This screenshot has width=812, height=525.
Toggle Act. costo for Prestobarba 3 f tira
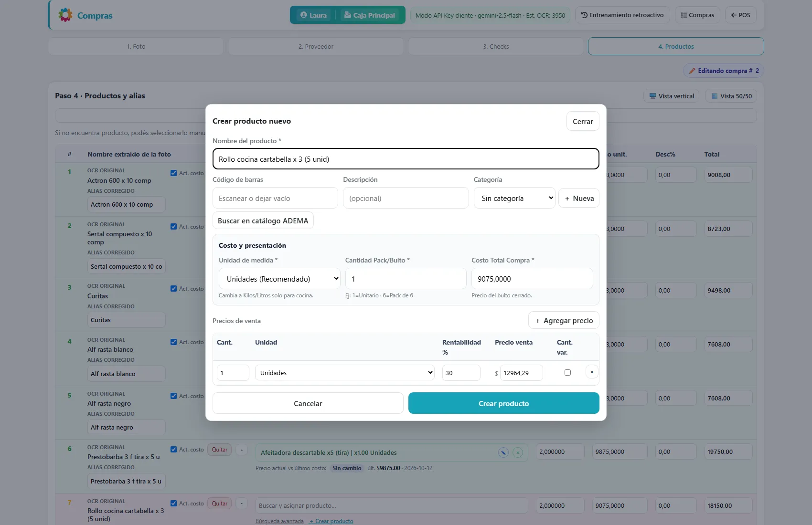[x=173, y=450]
